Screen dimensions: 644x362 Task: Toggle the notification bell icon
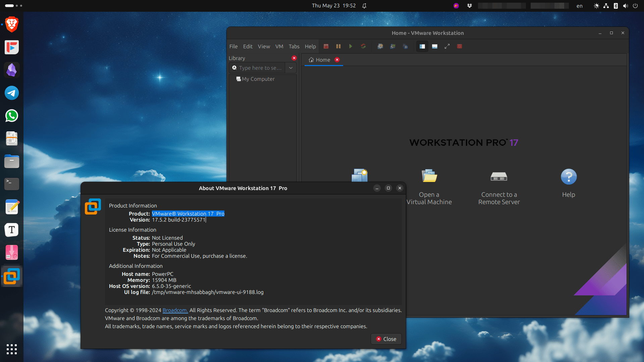pyautogui.click(x=365, y=5)
